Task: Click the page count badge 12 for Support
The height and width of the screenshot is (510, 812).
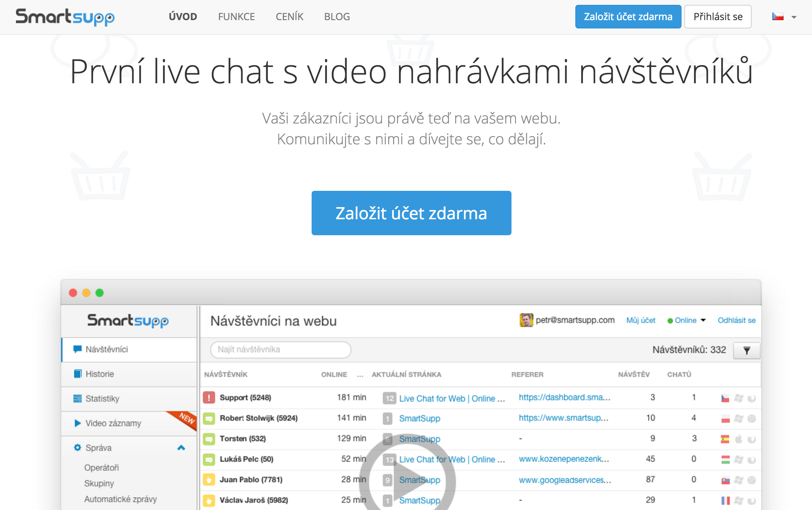Action: point(389,398)
